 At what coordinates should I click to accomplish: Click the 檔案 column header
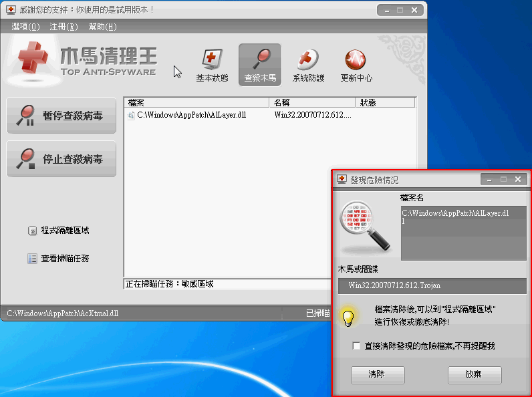[x=196, y=102]
